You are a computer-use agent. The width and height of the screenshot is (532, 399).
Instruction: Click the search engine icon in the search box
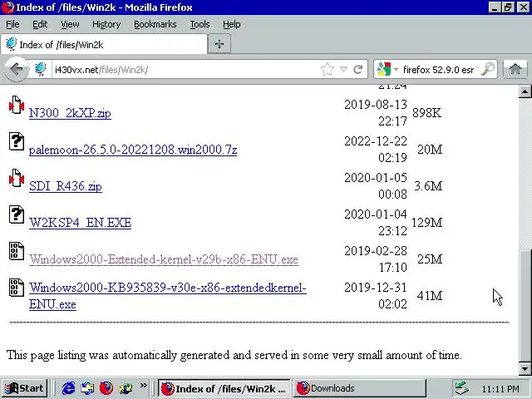pos(384,70)
